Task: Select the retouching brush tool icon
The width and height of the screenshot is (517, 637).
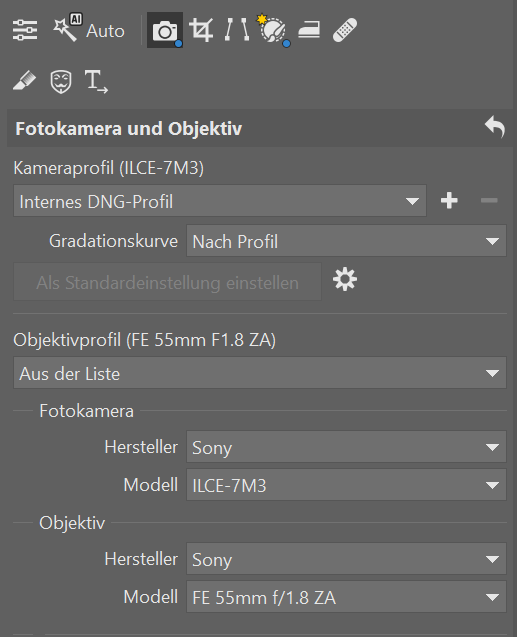Action: pos(24,80)
